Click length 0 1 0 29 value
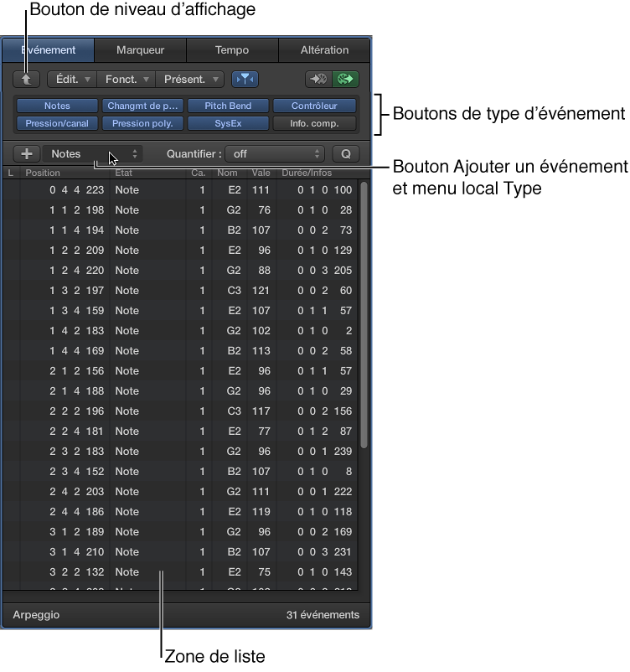Viewport: 630px width, 672px height. [325, 391]
